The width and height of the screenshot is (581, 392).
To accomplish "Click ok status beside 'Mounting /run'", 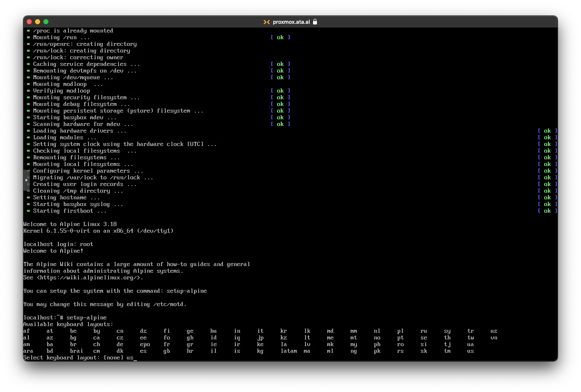I will click(280, 38).
